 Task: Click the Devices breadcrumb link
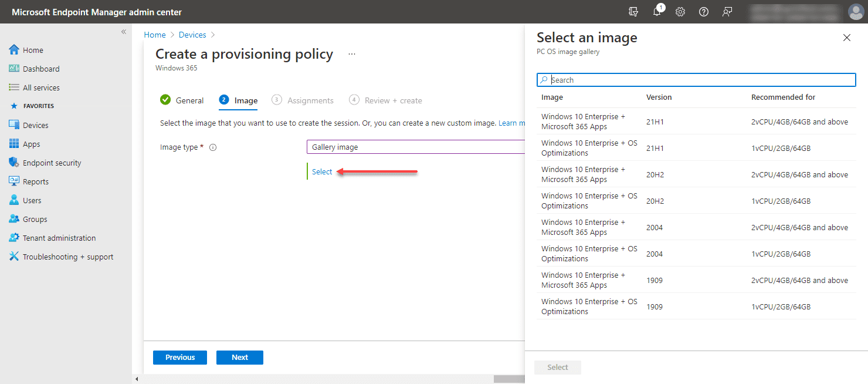click(x=192, y=35)
